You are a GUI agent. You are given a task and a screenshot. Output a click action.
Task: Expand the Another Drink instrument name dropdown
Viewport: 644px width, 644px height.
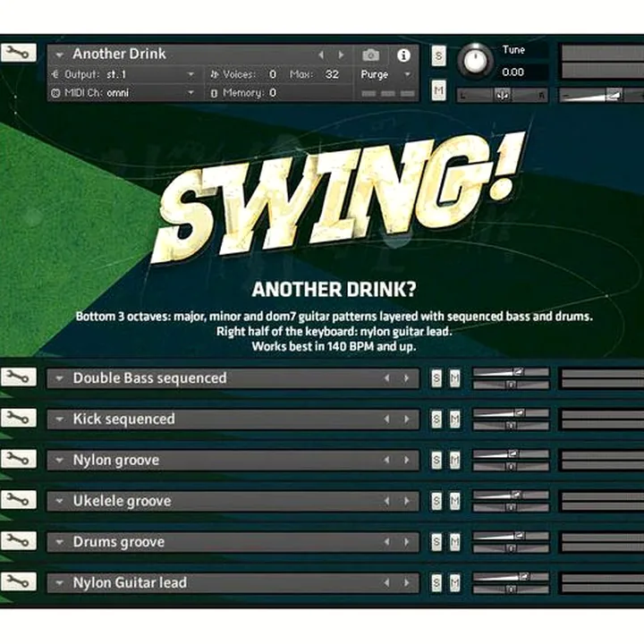click(x=60, y=55)
